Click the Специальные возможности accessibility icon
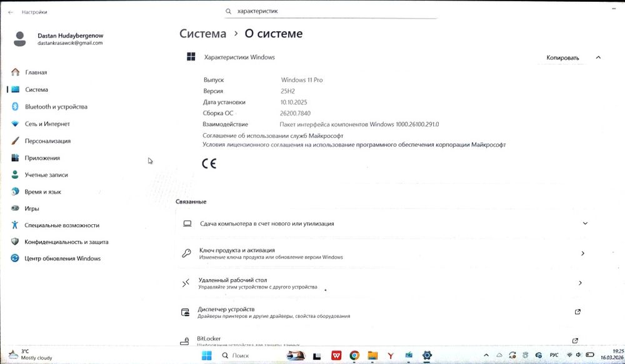 click(x=15, y=225)
